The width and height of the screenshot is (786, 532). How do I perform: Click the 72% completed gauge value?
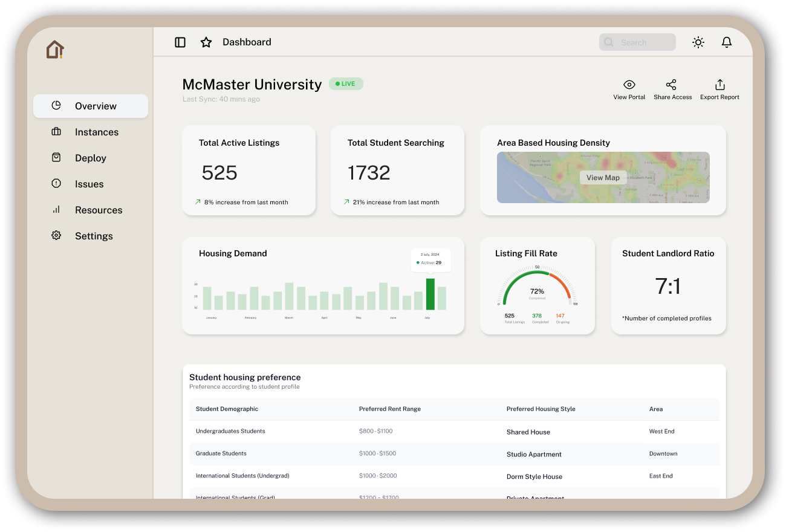click(537, 291)
